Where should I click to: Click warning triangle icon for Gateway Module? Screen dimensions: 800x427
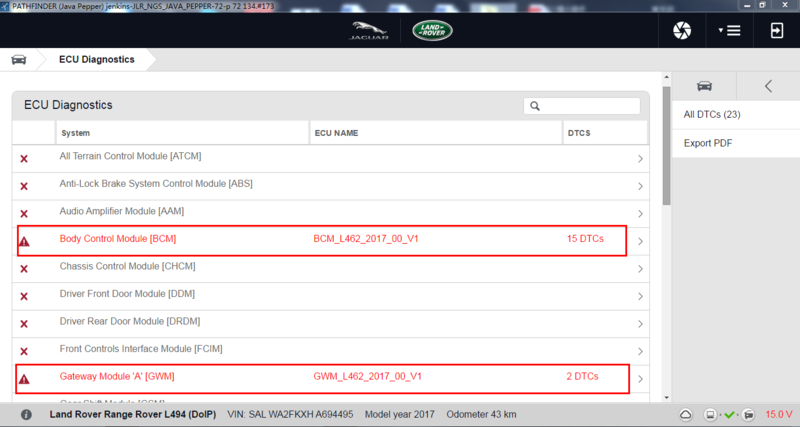point(24,379)
